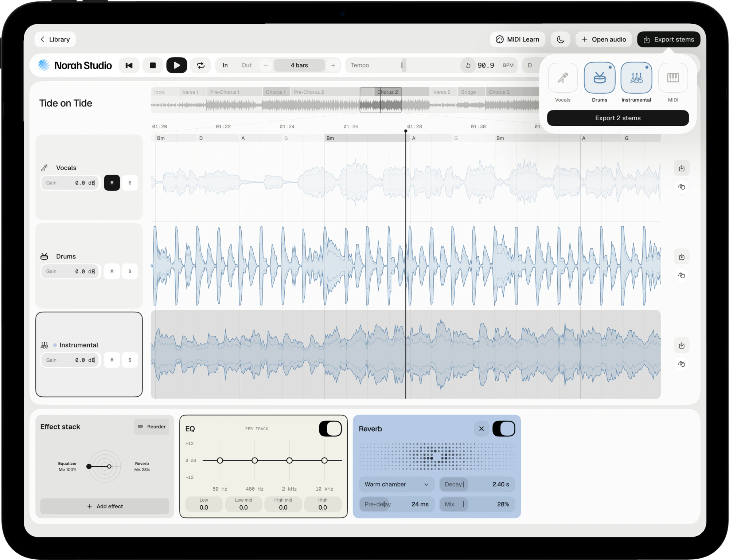The image size is (729, 560).
Task: Switch to dark mode with moon icon
Action: click(x=561, y=39)
